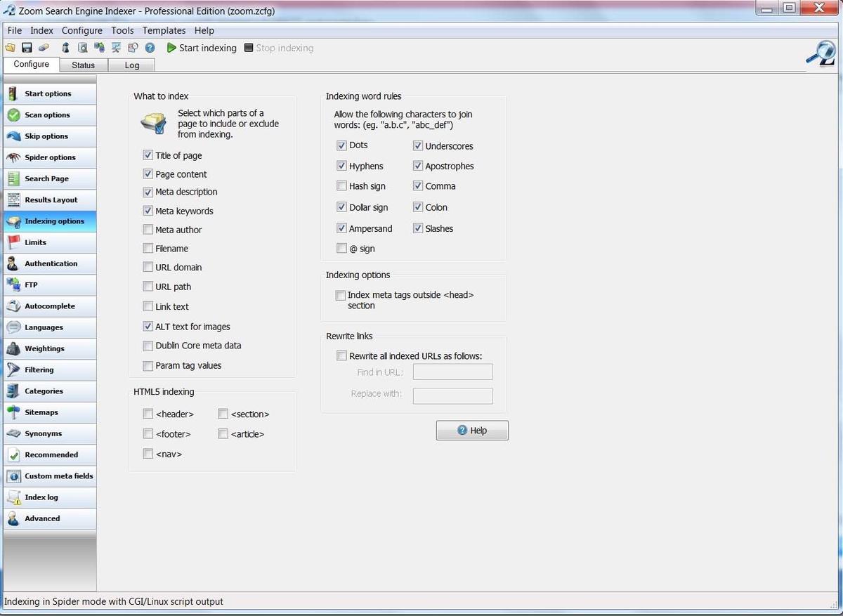This screenshot has height=616, width=843.
Task: Switch to the Status tab
Action: click(x=83, y=65)
